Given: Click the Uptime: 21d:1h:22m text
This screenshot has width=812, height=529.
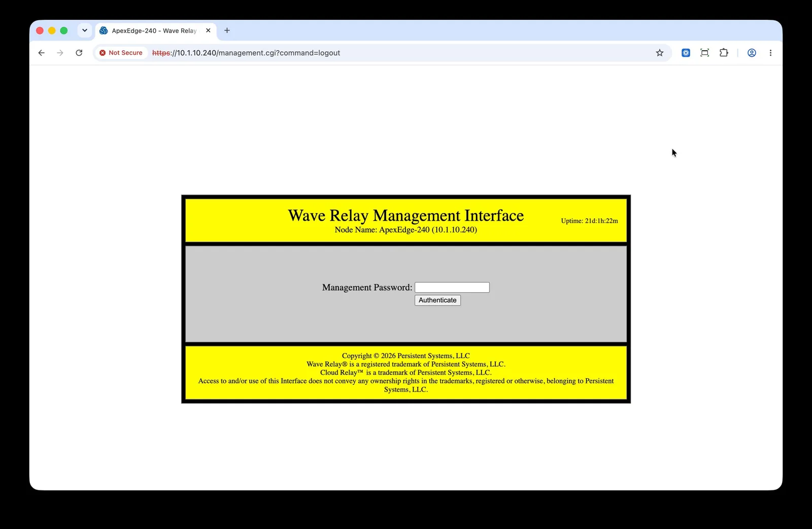Looking at the screenshot, I should click(590, 221).
